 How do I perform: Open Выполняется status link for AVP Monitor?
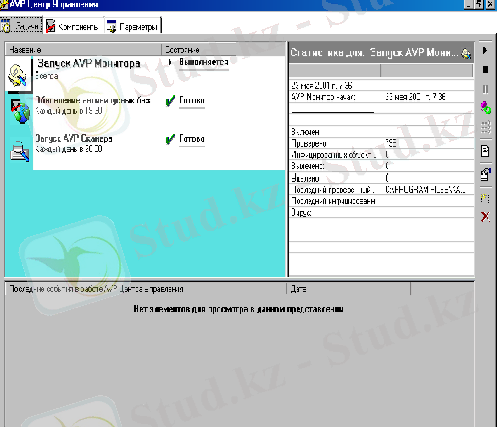pos(204,62)
